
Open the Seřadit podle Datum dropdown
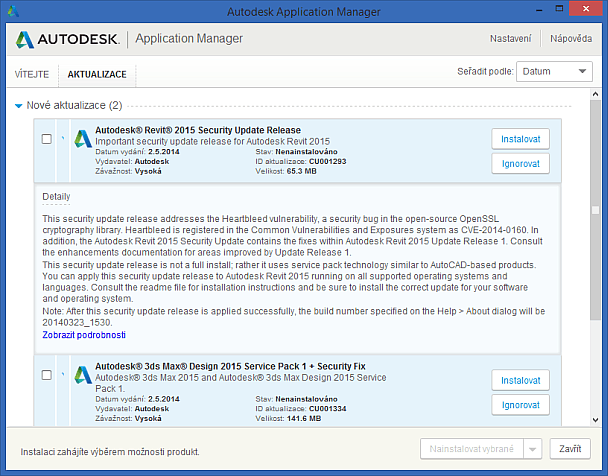coord(554,71)
